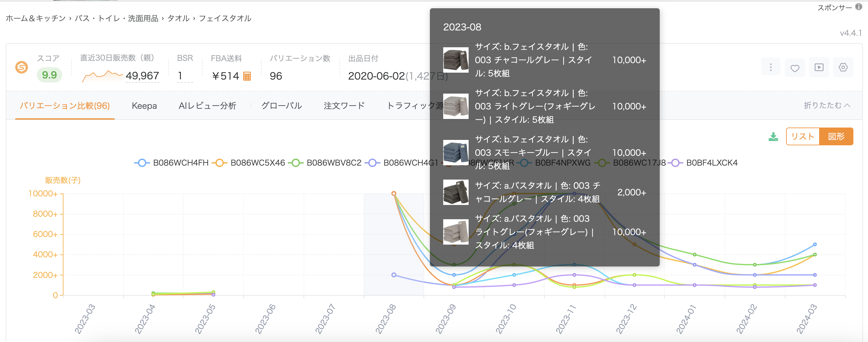The image size is (868, 342).
Task: Switch to リスト view
Action: point(803,136)
